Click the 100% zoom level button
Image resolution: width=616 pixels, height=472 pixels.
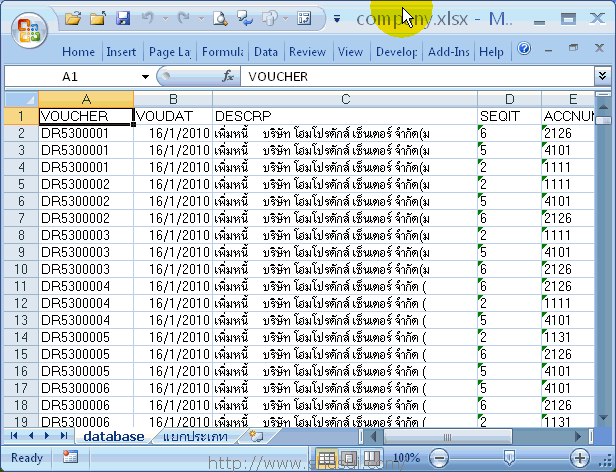pos(406,458)
